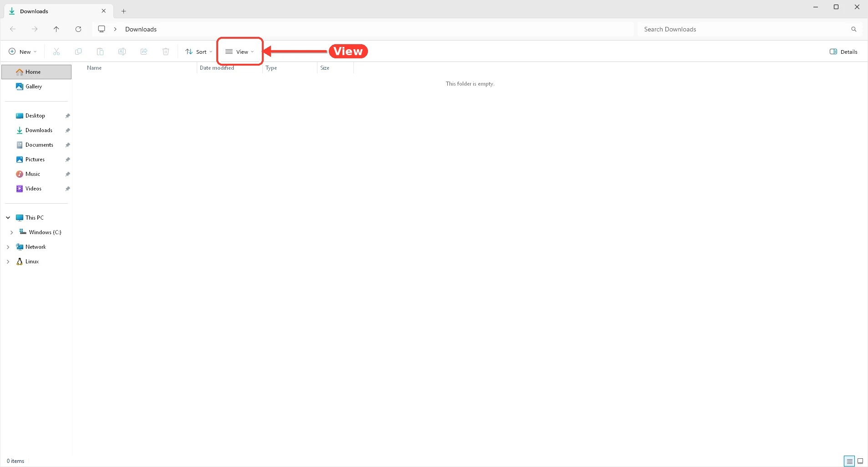868x467 pixels.
Task: Select Home in navigation pane
Action: [36, 72]
